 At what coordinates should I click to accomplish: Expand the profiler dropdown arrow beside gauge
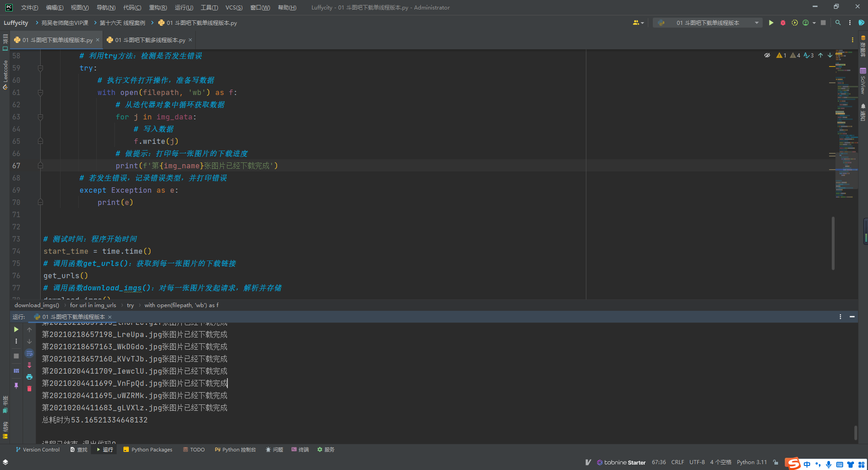point(814,23)
